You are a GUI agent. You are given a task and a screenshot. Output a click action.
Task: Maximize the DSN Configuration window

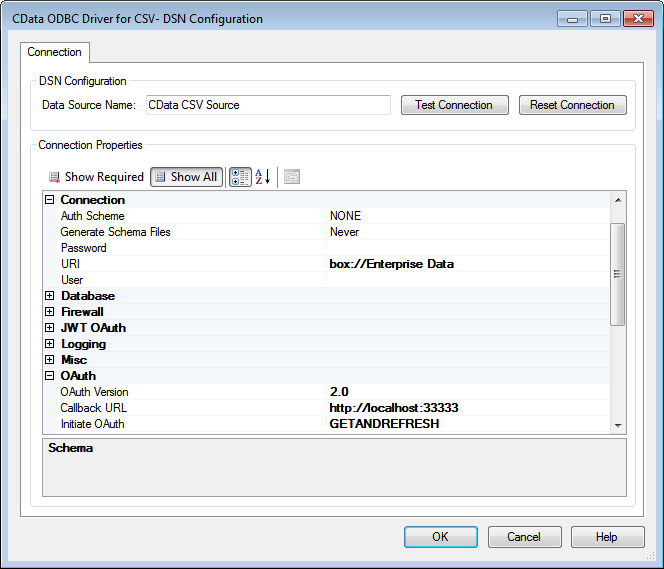tap(606, 19)
